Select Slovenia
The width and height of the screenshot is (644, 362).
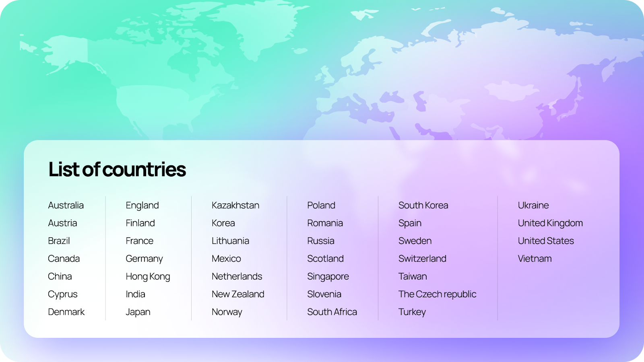324,294
